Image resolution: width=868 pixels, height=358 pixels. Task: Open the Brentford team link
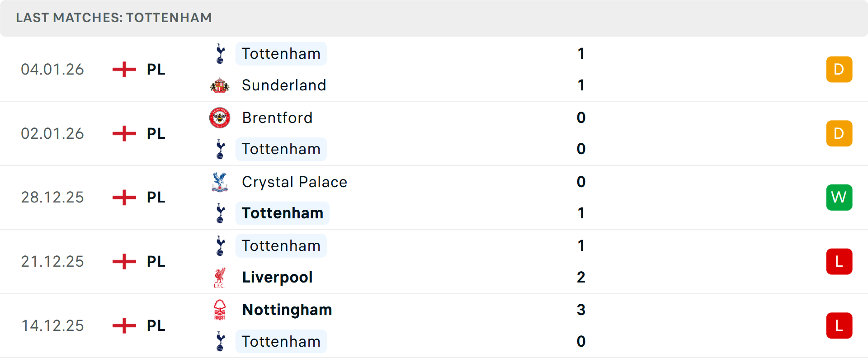pos(277,118)
